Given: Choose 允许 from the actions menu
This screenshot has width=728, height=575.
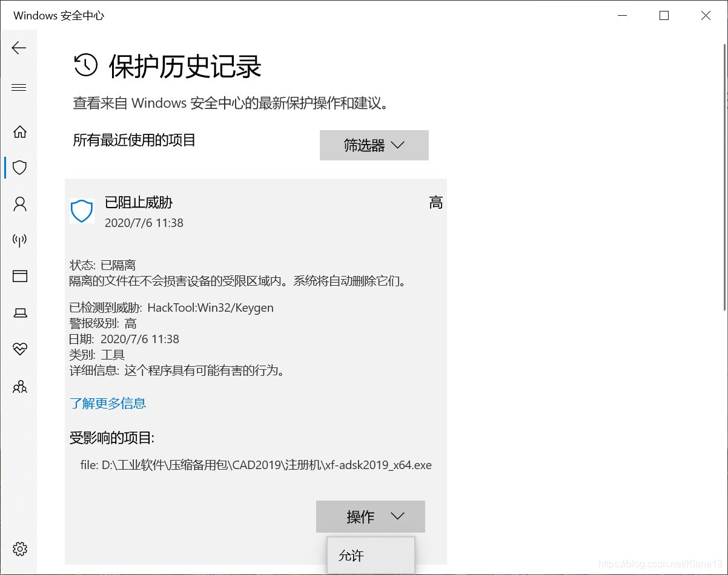Looking at the screenshot, I should coord(371,556).
